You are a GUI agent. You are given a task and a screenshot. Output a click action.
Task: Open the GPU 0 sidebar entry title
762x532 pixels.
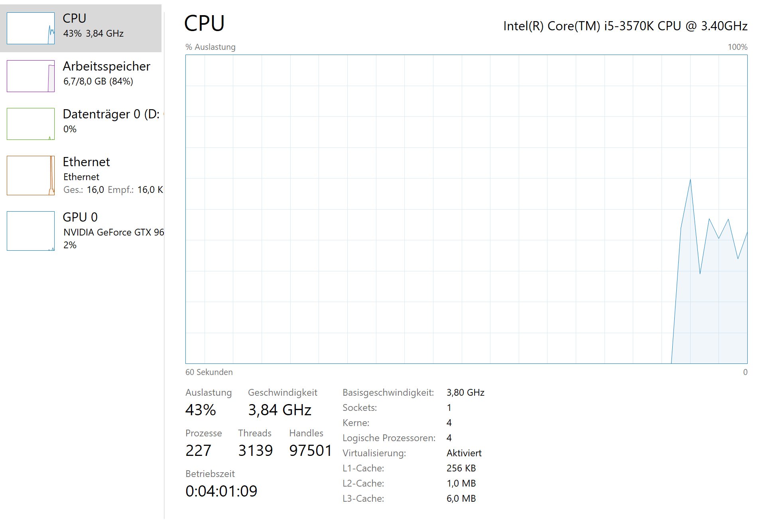[x=80, y=217]
